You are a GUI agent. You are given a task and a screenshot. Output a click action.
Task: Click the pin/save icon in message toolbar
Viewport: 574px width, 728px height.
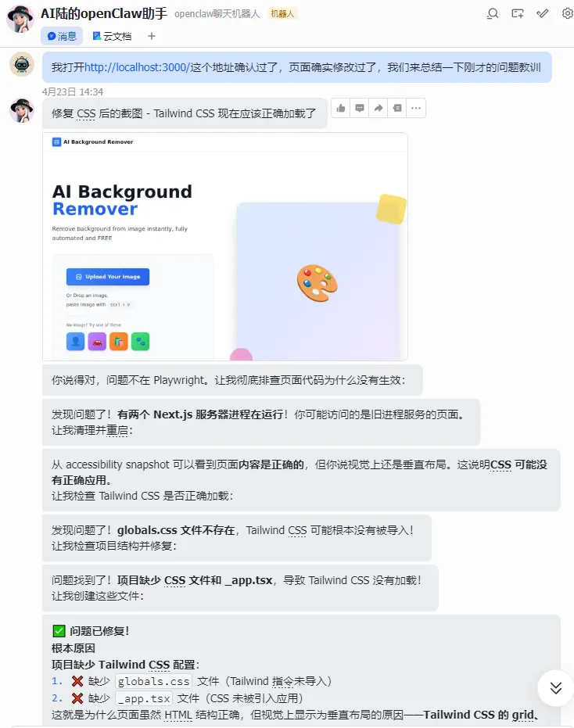pyautogui.click(x=397, y=108)
